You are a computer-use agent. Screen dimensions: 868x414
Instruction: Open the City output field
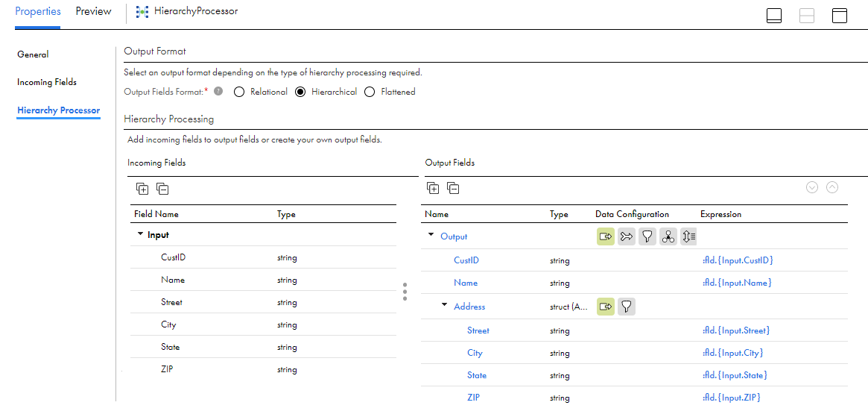click(x=475, y=353)
